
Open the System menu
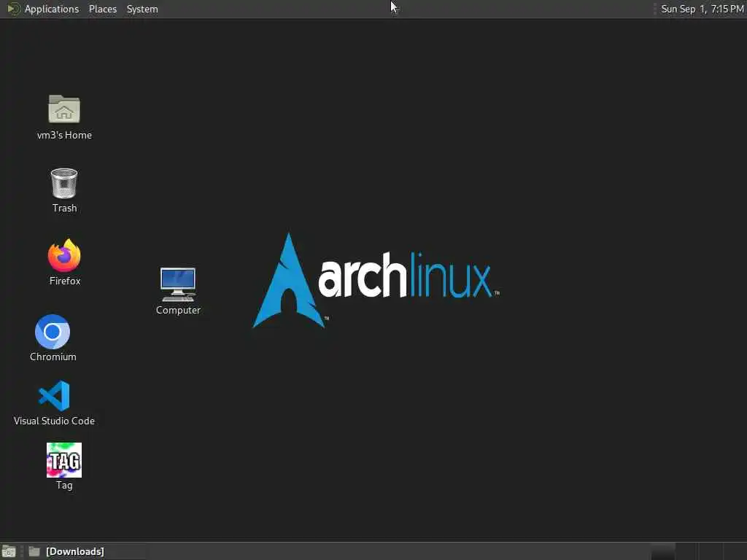pos(142,9)
